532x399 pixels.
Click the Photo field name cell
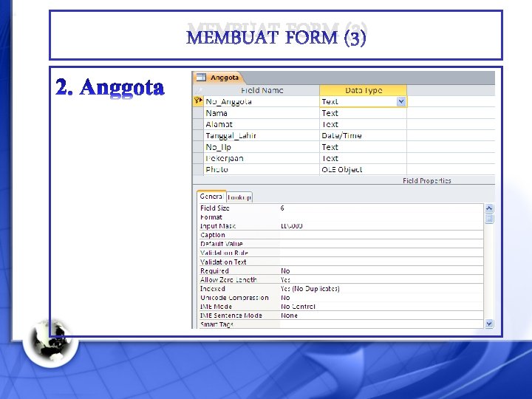point(262,169)
